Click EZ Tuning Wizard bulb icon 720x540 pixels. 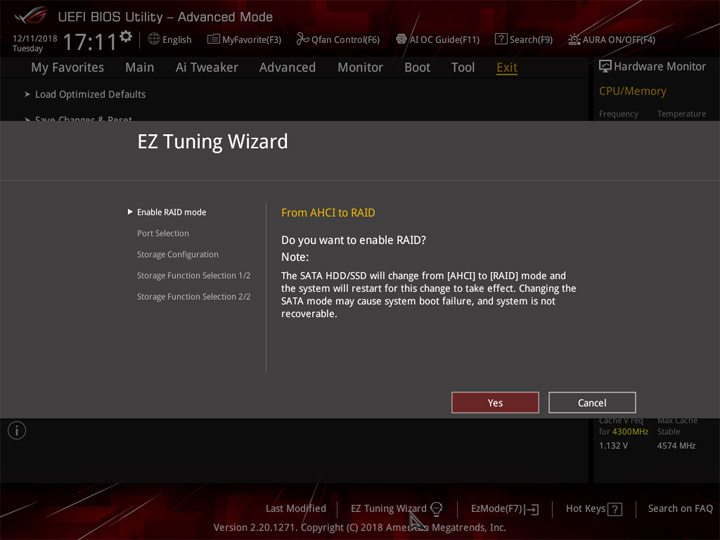tap(436, 509)
